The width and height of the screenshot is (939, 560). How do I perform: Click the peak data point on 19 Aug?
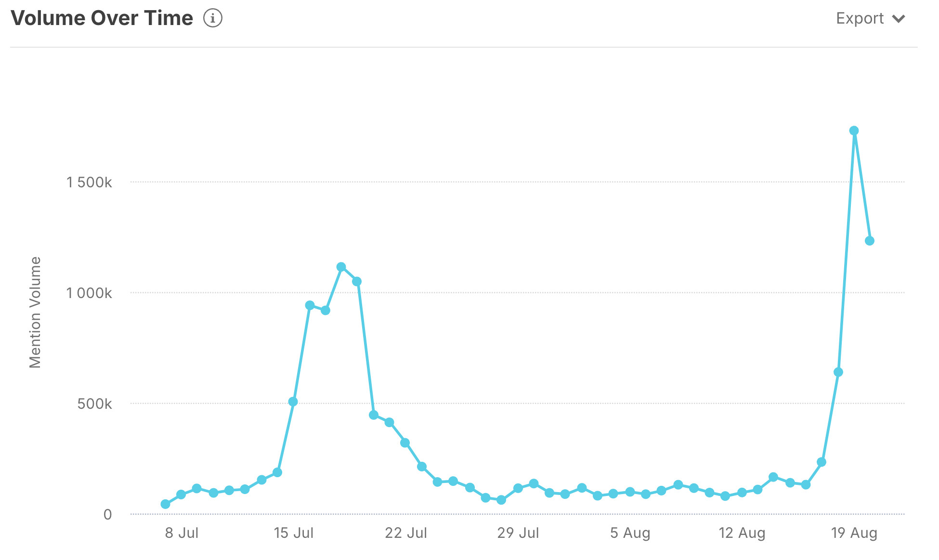(x=855, y=130)
